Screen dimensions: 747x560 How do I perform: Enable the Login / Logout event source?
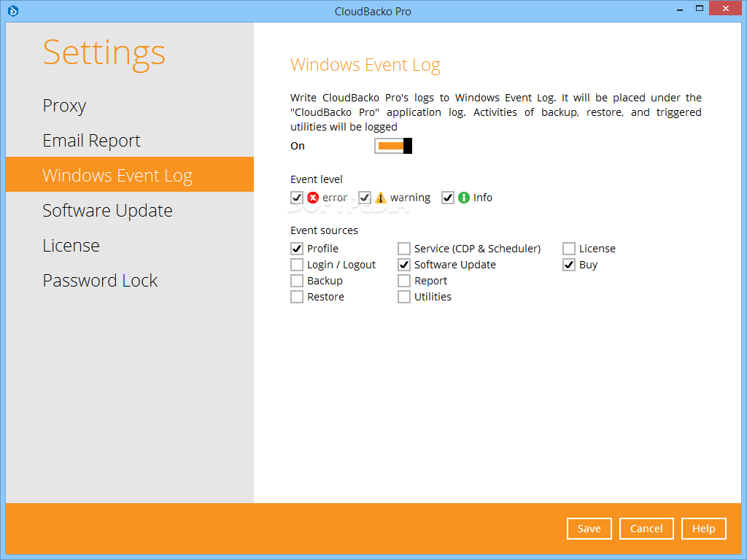pyautogui.click(x=297, y=265)
